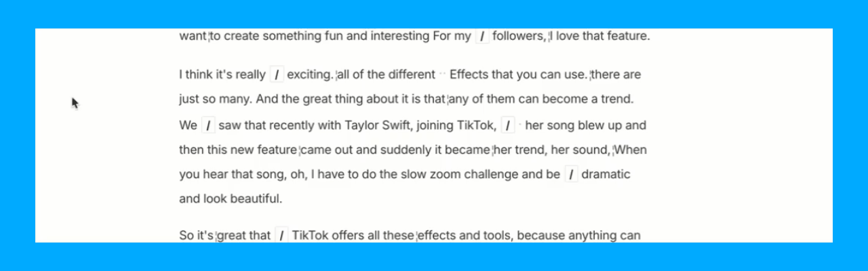Click the word "exciting" in the transcript
This screenshot has width=868, height=271.
[x=310, y=75]
